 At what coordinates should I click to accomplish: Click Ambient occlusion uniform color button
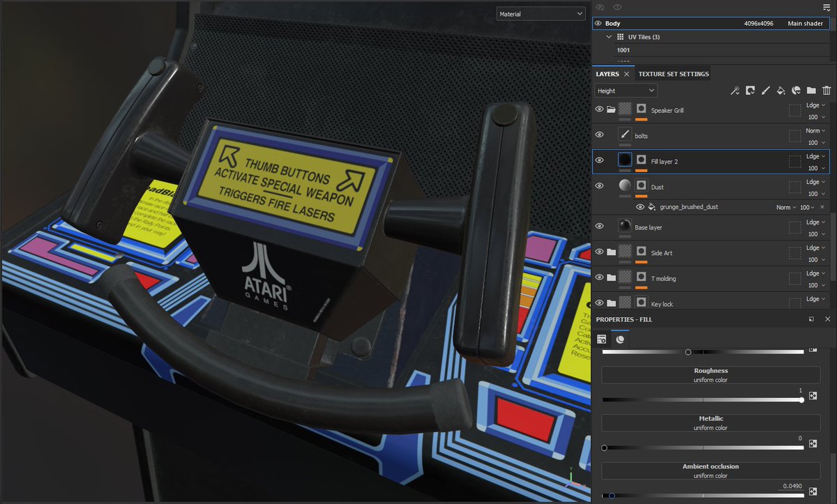[x=711, y=471]
